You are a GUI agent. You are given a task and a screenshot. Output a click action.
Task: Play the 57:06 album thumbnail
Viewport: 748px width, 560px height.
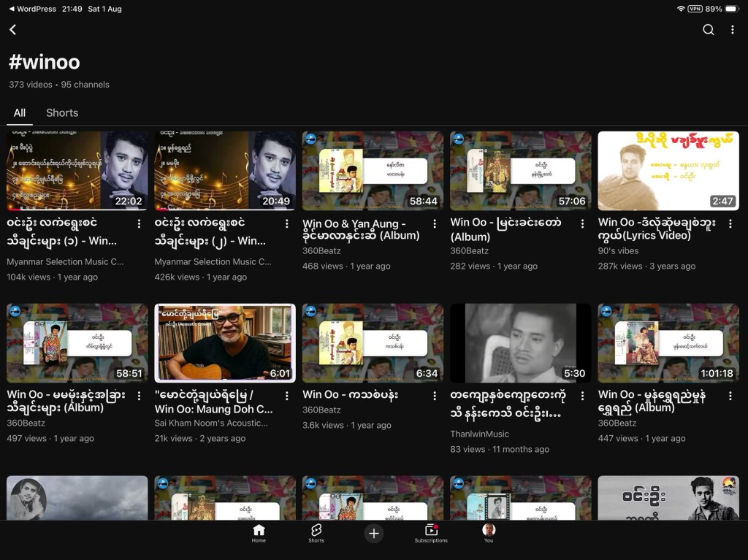coord(521,171)
